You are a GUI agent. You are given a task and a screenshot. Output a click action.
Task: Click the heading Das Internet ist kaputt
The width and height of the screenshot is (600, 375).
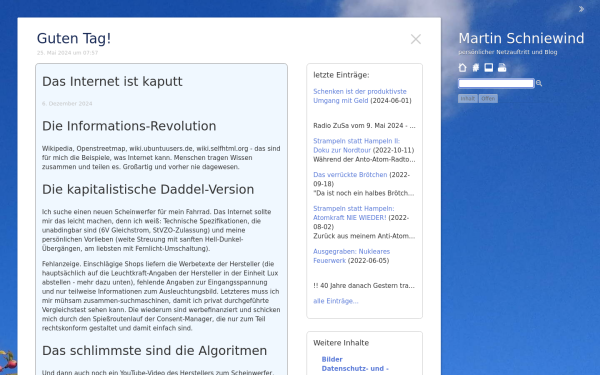(112, 82)
